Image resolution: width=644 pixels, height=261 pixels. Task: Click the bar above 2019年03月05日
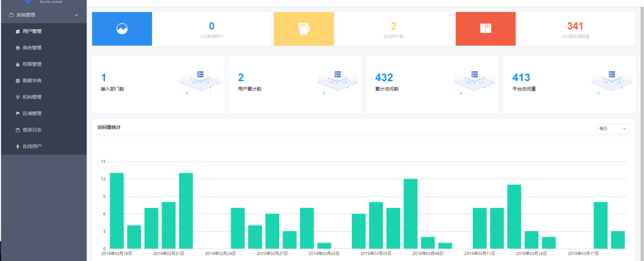click(376, 225)
